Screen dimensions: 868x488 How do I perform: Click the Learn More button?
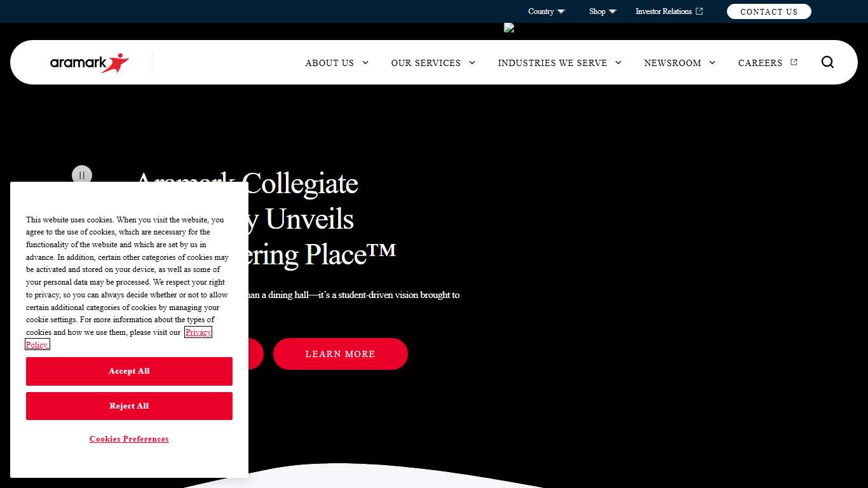(340, 354)
